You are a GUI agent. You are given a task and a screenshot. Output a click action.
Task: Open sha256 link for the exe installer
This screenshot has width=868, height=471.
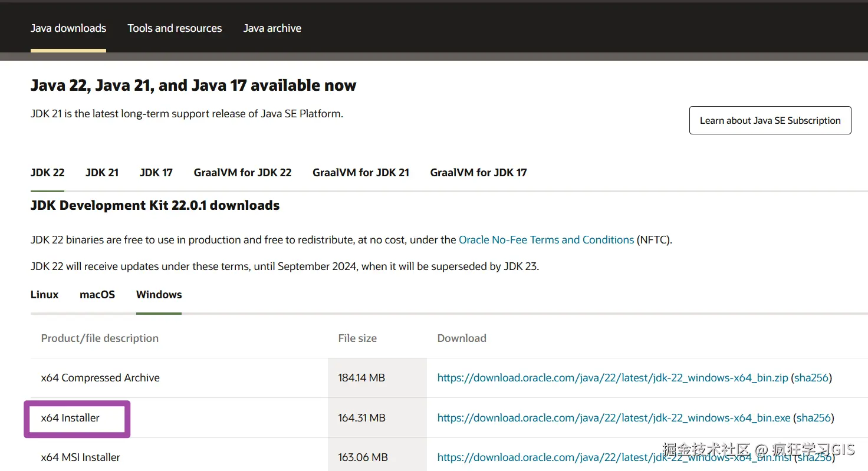tap(814, 418)
